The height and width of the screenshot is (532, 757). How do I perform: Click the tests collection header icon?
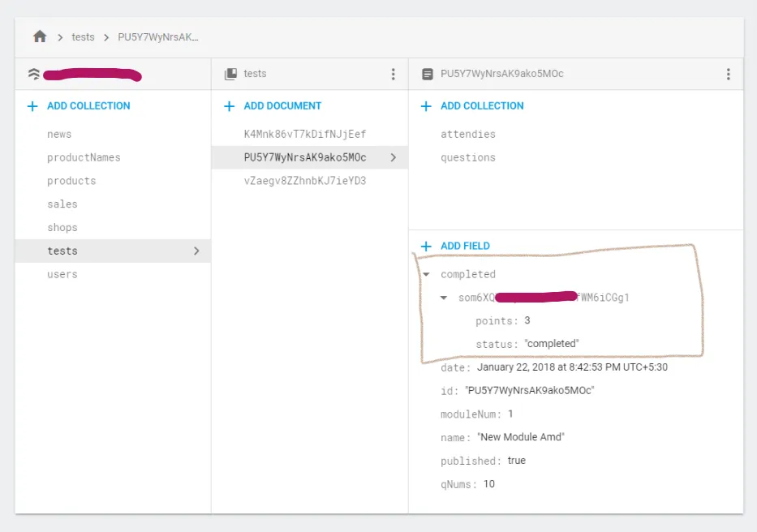(x=230, y=74)
